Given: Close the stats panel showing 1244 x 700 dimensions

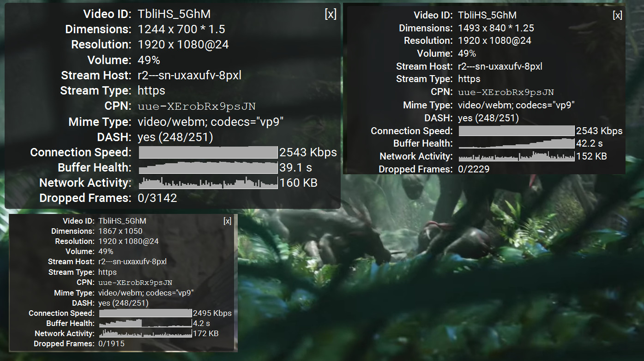Looking at the screenshot, I should pyautogui.click(x=331, y=14).
